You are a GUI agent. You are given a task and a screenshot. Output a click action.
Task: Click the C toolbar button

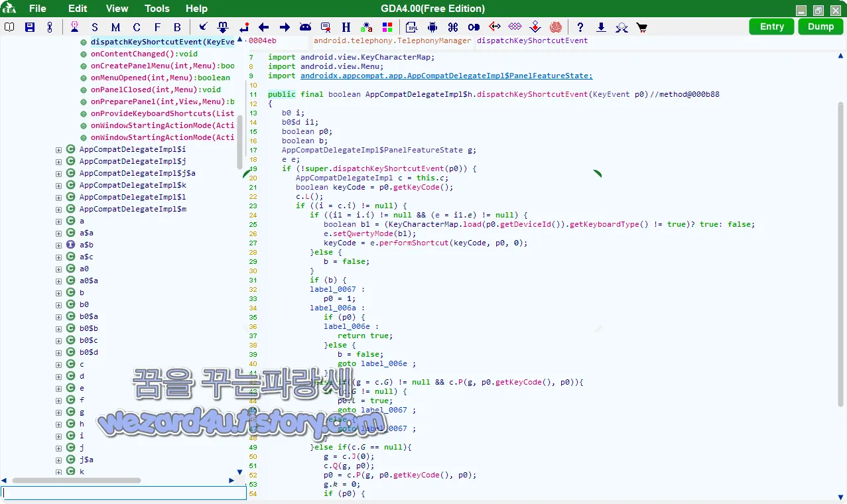(137, 27)
